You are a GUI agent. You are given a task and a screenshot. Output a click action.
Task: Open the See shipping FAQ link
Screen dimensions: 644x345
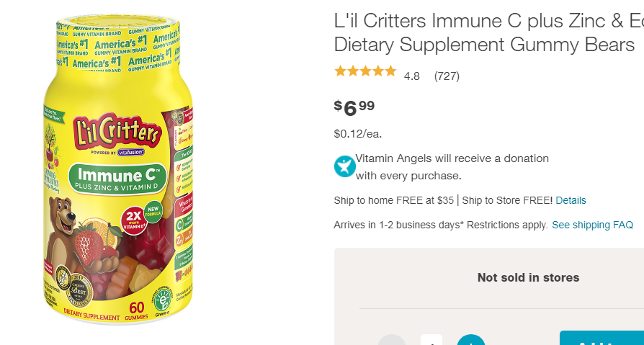592,225
